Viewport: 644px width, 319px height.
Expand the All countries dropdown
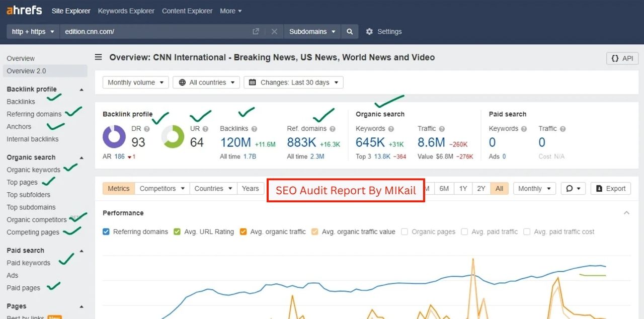click(206, 83)
